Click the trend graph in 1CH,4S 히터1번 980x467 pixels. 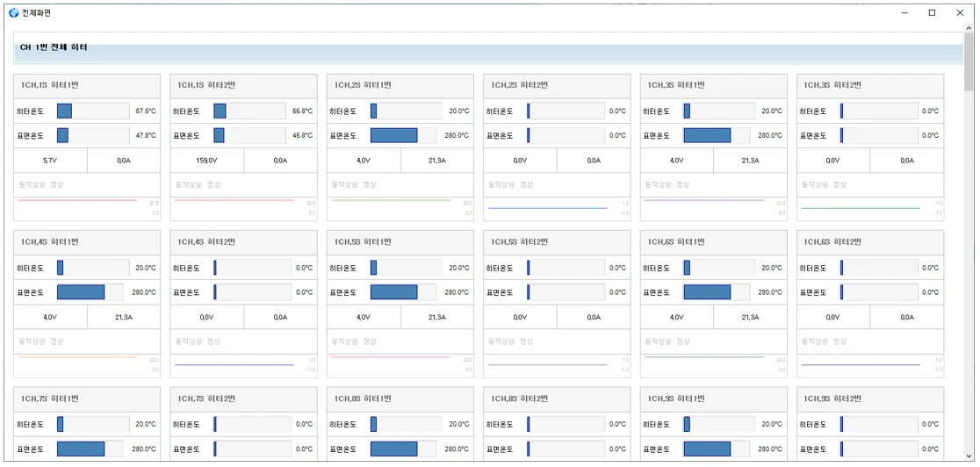tap(87, 366)
